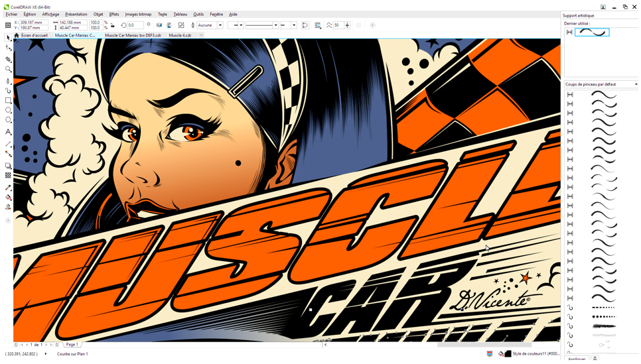Open outline width Aucune dropdown

point(220,25)
